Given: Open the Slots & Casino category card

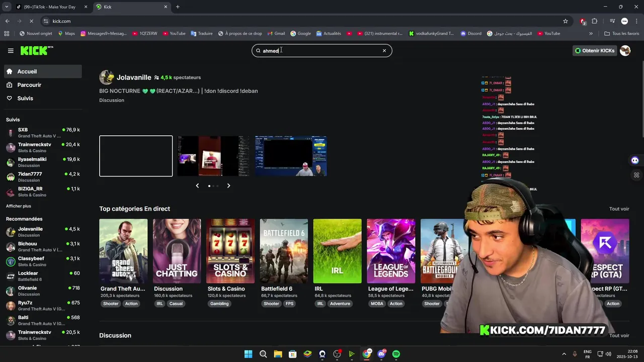Looking at the screenshot, I should pos(230,251).
